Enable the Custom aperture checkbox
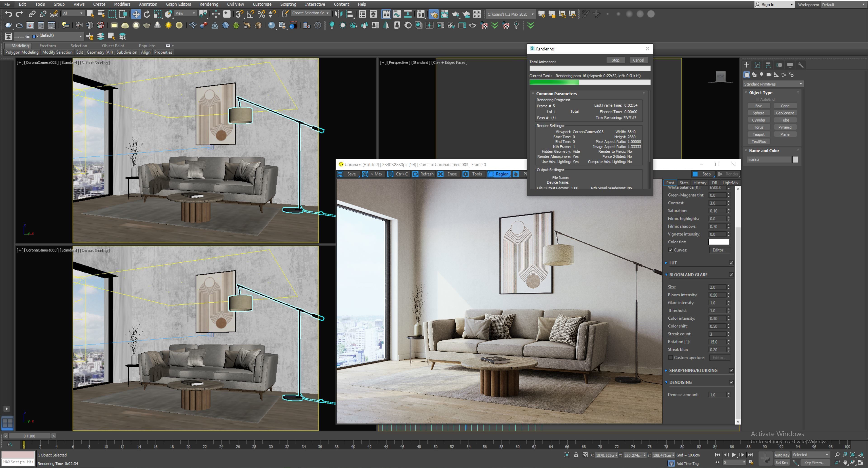868x468 pixels. tap(670, 357)
